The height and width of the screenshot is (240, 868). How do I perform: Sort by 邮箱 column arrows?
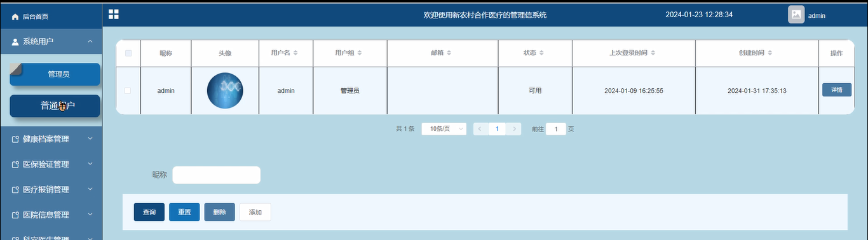pos(449,53)
